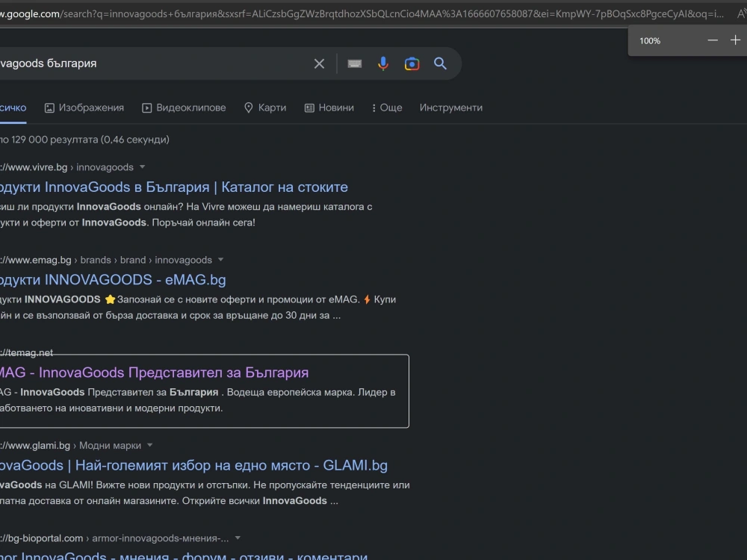Click the www.glami.bg Модни марки breadcrumb
The height and width of the screenshot is (560, 747).
click(70, 445)
